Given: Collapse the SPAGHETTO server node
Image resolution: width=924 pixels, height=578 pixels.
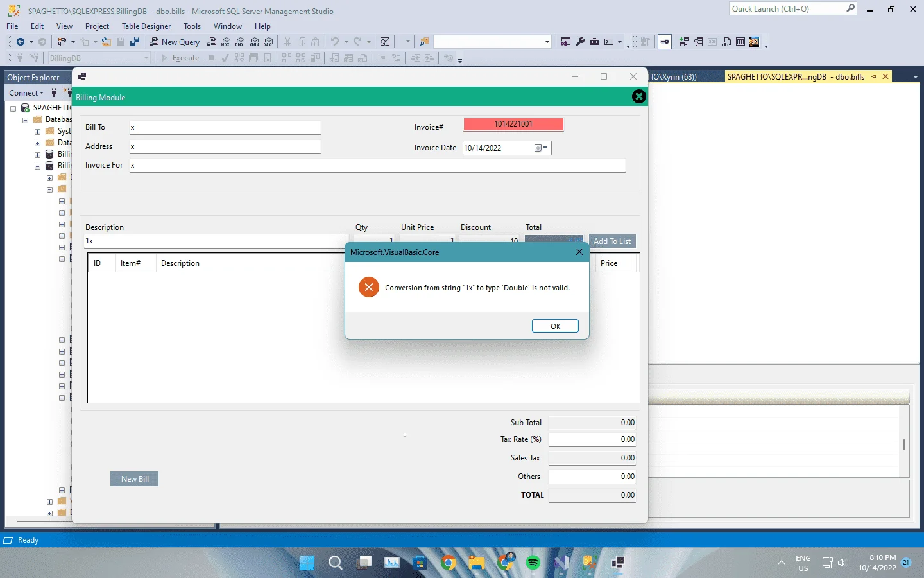Looking at the screenshot, I should tap(13, 109).
